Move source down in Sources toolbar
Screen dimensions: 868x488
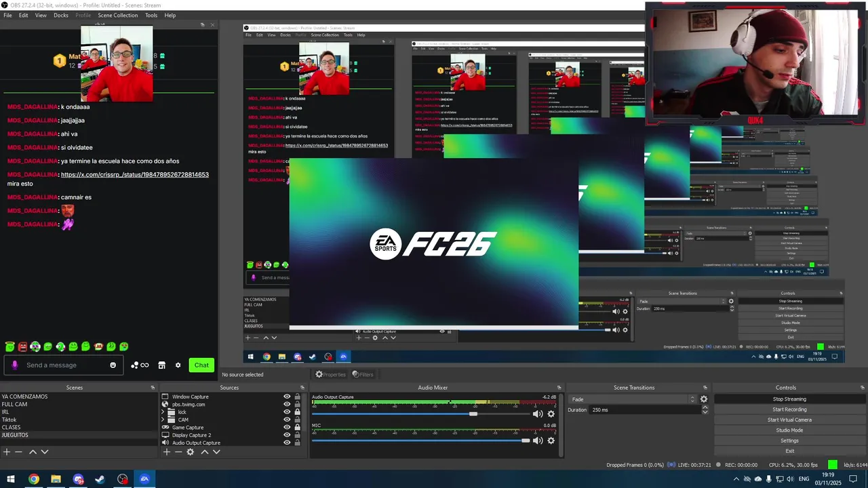(x=216, y=452)
